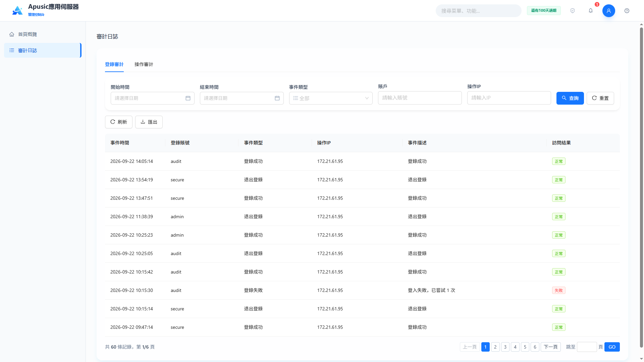
Task: Click the 還有100天過期 license badge
Action: tap(544, 11)
